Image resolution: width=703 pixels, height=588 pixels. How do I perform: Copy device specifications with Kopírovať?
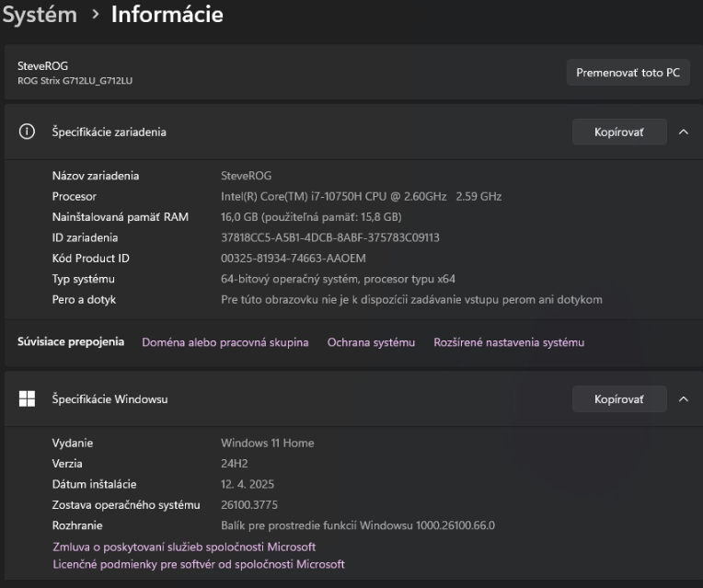coord(619,132)
